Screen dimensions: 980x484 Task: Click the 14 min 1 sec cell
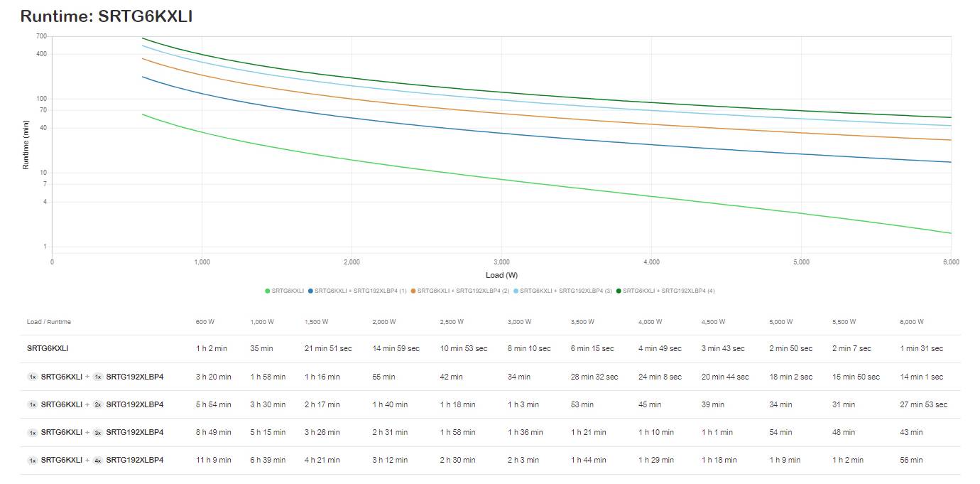tap(922, 377)
